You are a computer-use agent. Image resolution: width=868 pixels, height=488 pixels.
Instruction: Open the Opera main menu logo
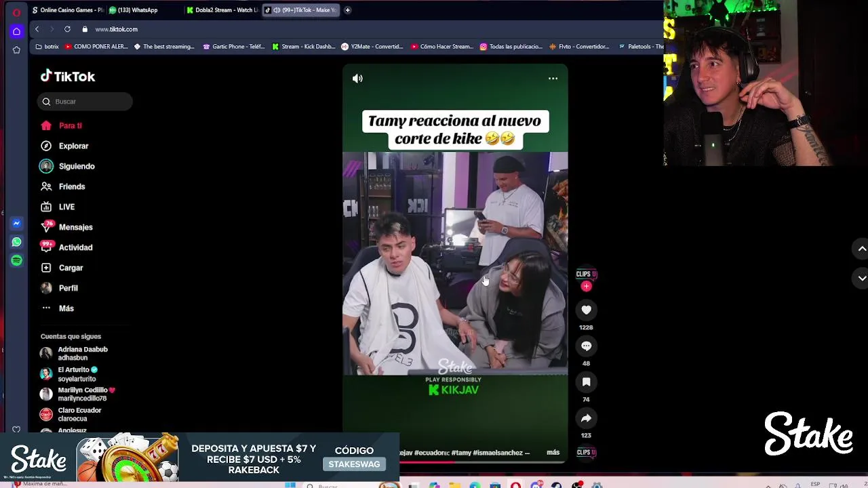(16, 12)
